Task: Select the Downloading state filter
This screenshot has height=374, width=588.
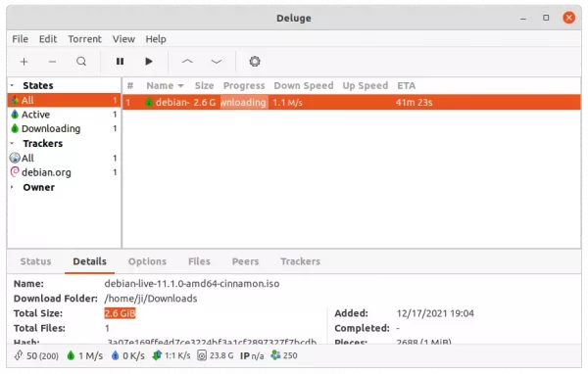Action: [64, 128]
